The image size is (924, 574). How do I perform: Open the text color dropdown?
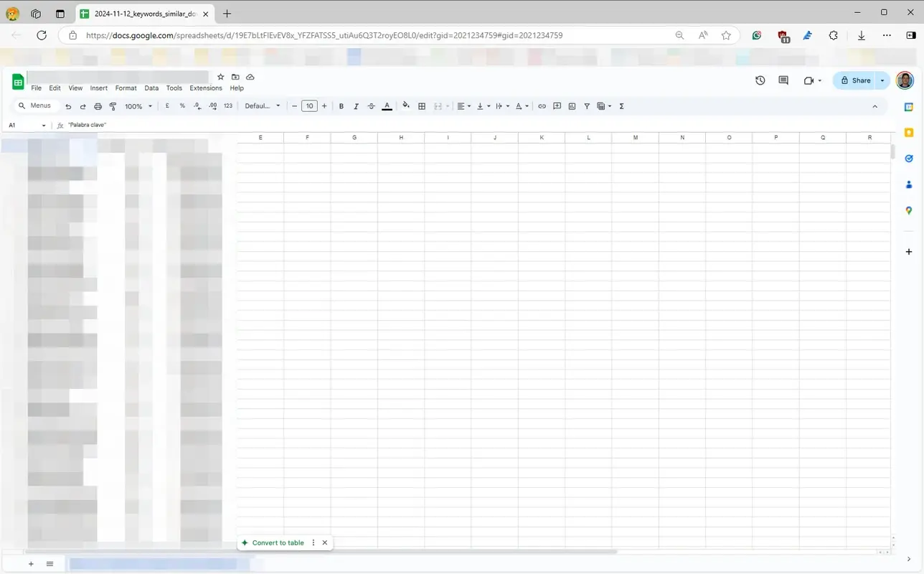tap(387, 105)
